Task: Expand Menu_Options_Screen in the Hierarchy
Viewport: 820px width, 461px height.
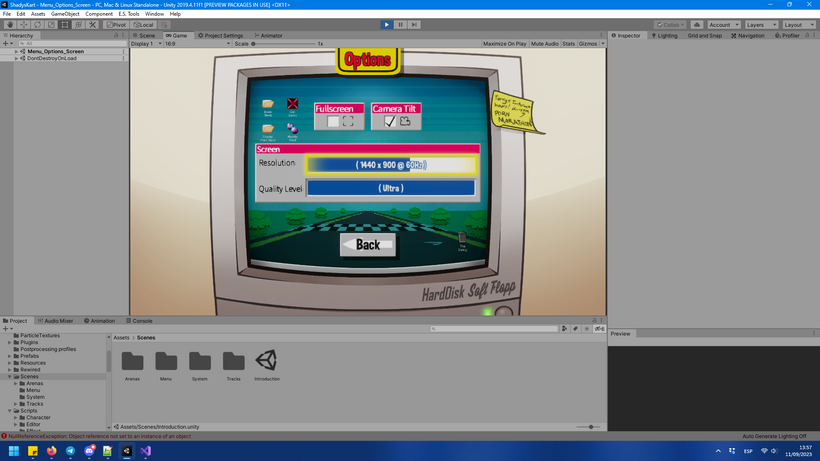Action: 16,51
